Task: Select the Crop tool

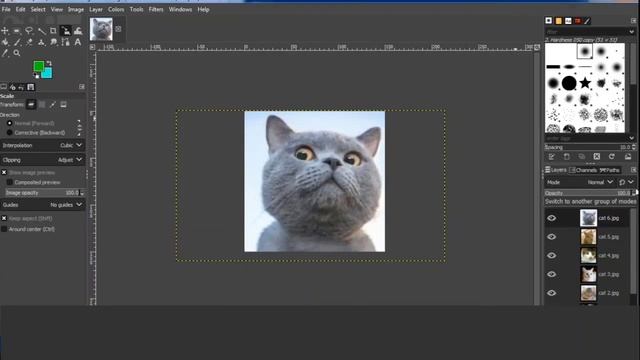Action: (x=53, y=31)
